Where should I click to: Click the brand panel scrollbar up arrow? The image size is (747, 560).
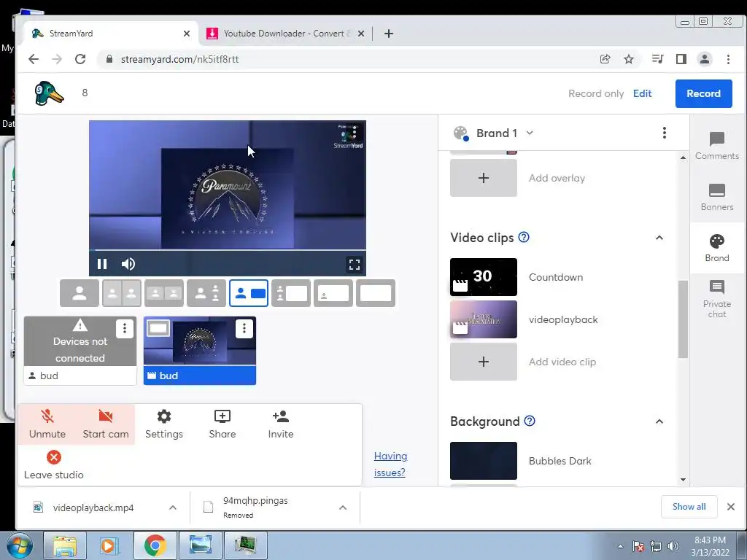pyautogui.click(x=683, y=157)
